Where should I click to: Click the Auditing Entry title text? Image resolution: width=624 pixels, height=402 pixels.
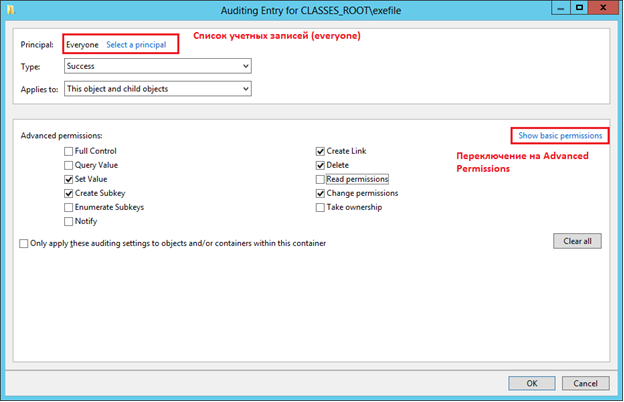311,10
